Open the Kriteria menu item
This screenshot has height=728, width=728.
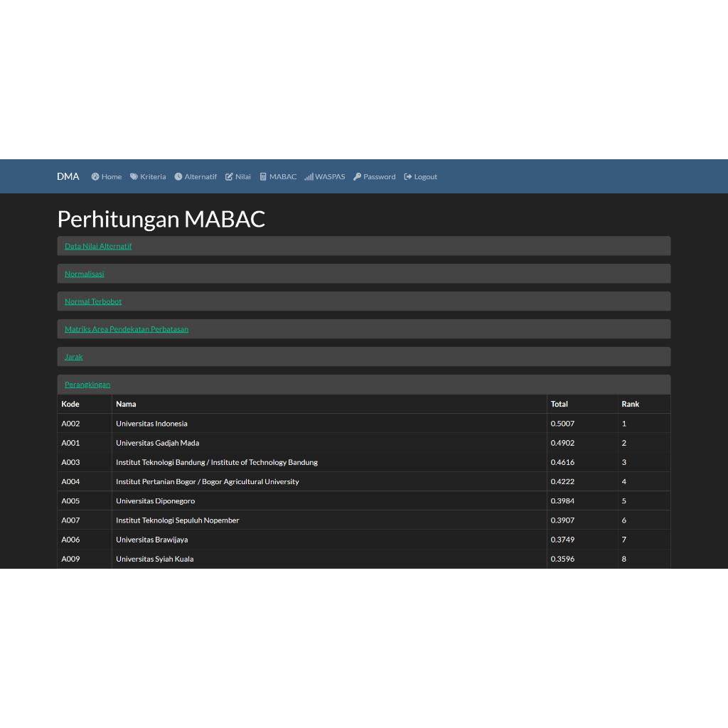pos(148,176)
